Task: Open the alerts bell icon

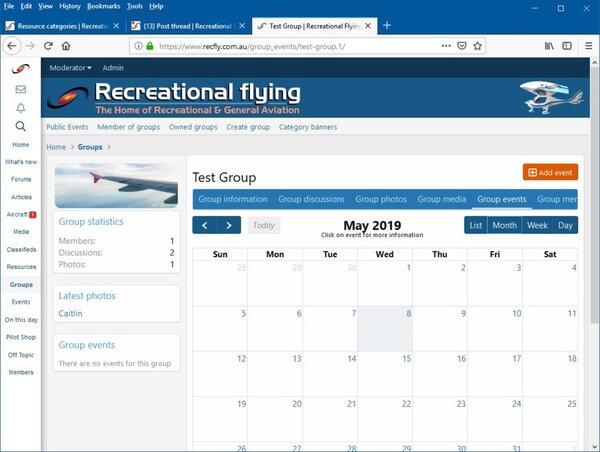Action: 20,107
